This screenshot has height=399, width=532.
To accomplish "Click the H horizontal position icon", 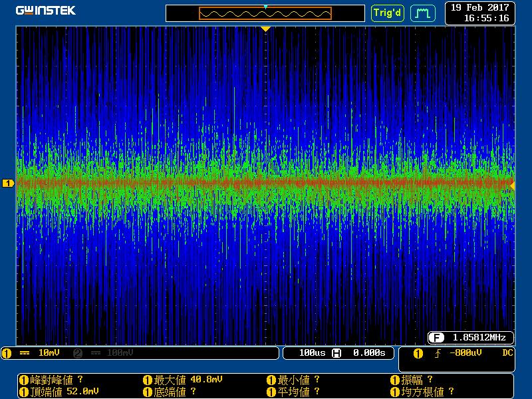I will point(336,353).
